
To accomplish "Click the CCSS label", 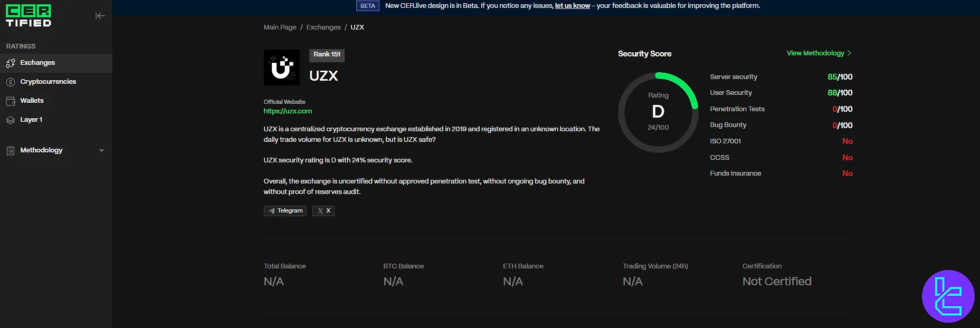I will click(x=720, y=158).
